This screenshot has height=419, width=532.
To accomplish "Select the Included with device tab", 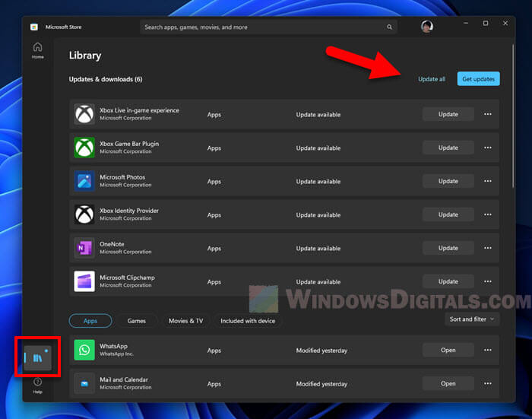I will point(248,321).
